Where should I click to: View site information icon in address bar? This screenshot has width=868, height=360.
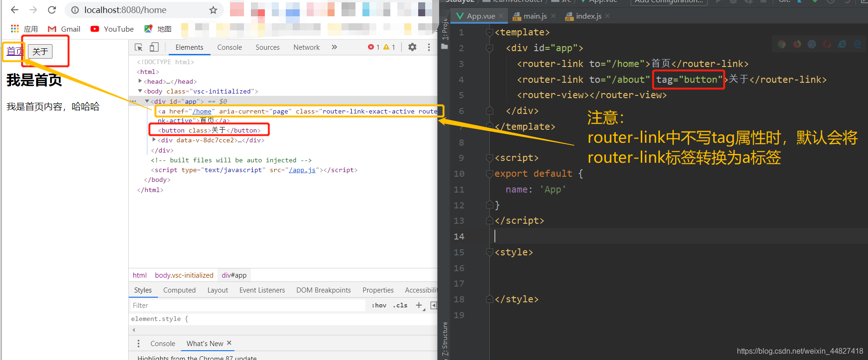click(x=75, y=10)
